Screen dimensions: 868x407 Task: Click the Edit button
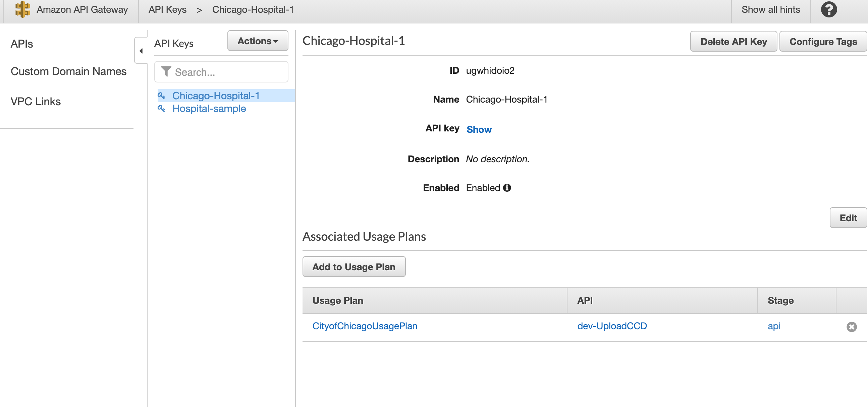pos(848,218)
